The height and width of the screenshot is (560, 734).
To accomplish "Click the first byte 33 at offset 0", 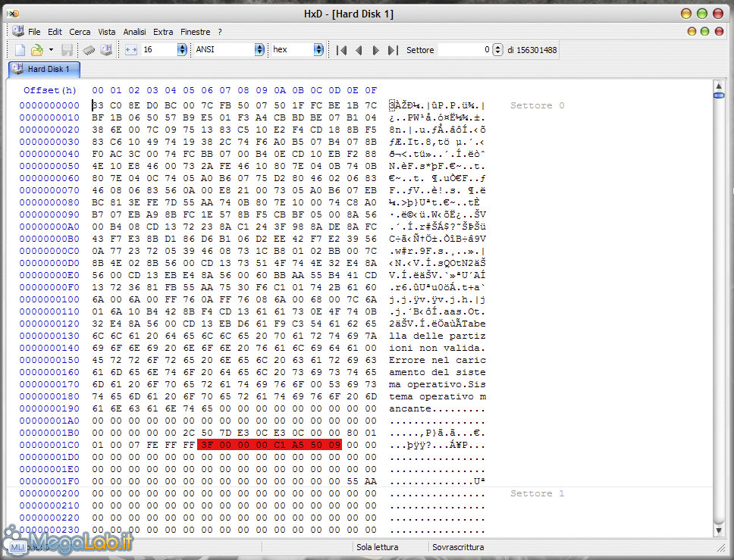I will (98, 105).
